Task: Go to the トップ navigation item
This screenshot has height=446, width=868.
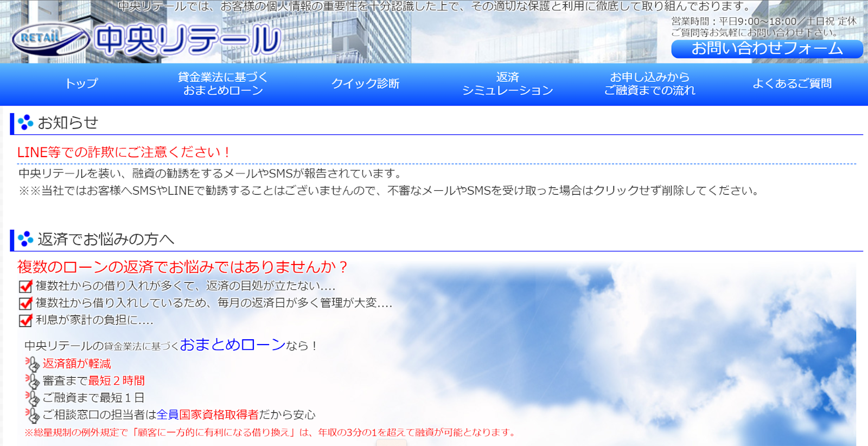Action: pos(81,83)
